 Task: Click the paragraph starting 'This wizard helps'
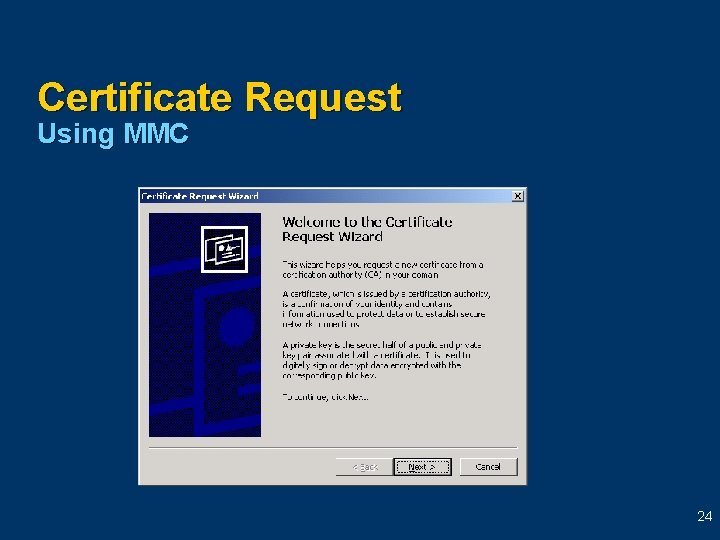[x=382, y=270]
